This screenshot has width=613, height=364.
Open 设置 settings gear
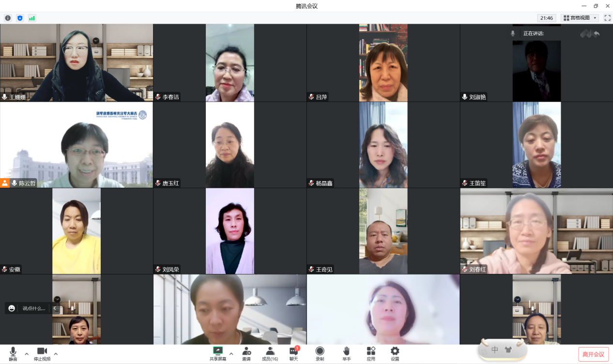pyautogui.click(x=395, y=353)
